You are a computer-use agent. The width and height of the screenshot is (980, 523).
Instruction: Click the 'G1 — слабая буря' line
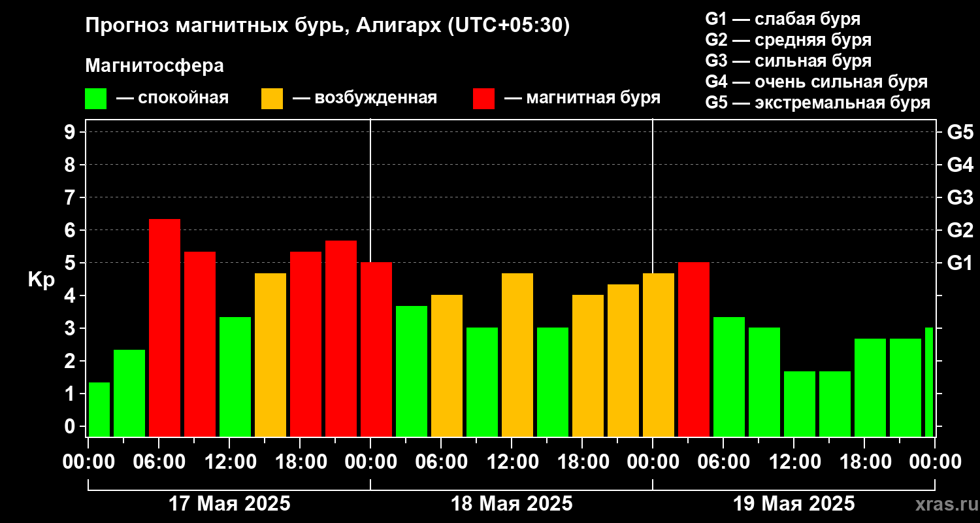[x=783, y=19]
